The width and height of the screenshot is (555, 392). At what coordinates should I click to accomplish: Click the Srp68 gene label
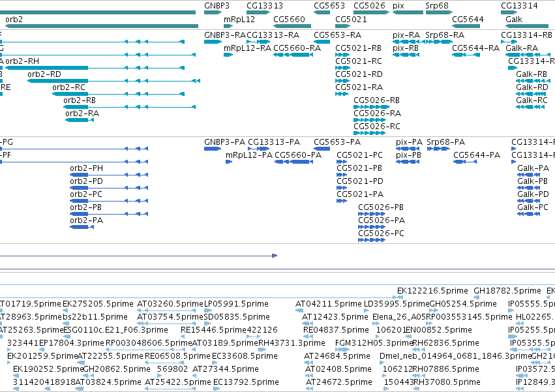[437, 6]
